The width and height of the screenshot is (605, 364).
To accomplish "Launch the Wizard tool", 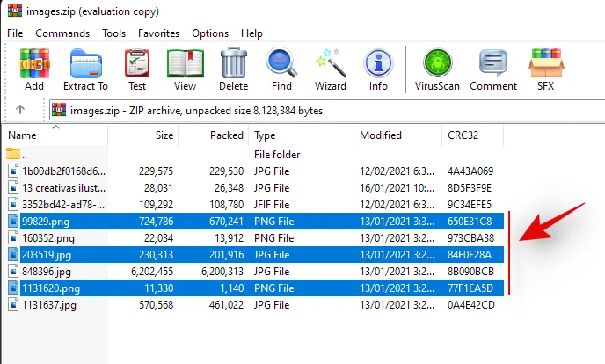I will 331,69.
